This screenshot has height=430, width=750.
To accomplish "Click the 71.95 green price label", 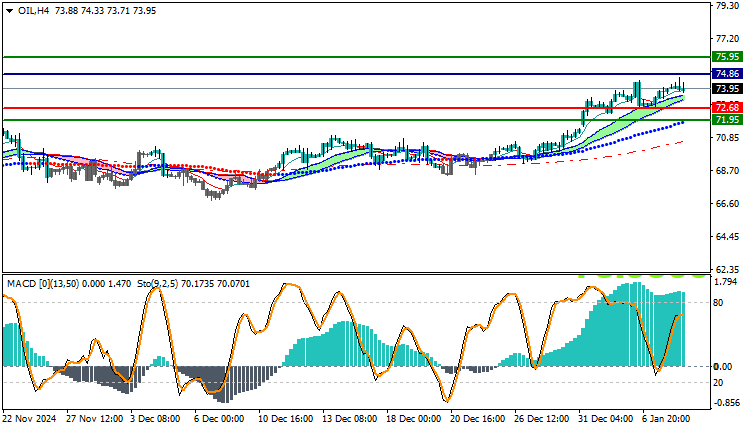I will coord(727,120).
